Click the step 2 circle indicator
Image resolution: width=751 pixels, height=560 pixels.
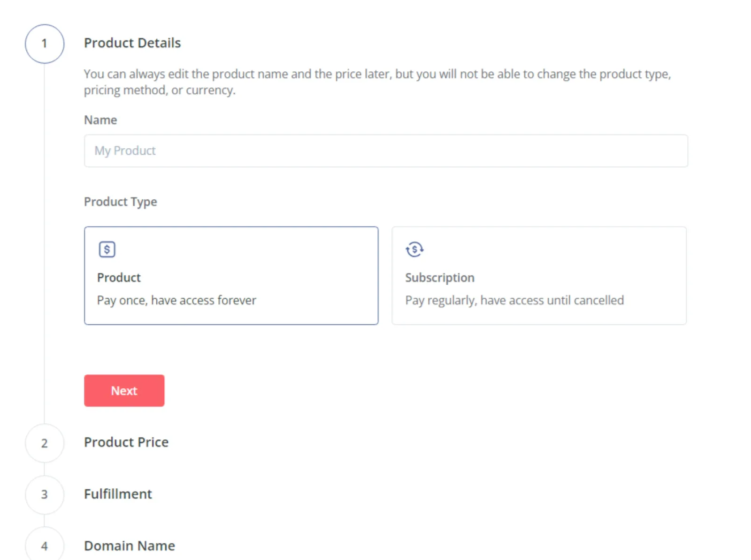pos(45,443)
